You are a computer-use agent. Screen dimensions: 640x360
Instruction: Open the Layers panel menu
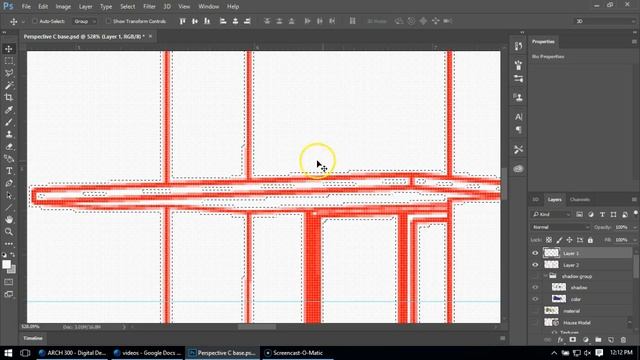click(634, 200)
